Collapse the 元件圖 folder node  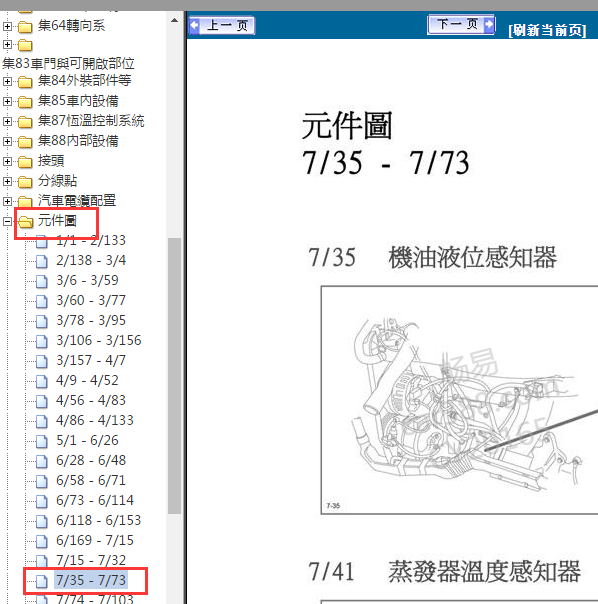tap(7, 221)
